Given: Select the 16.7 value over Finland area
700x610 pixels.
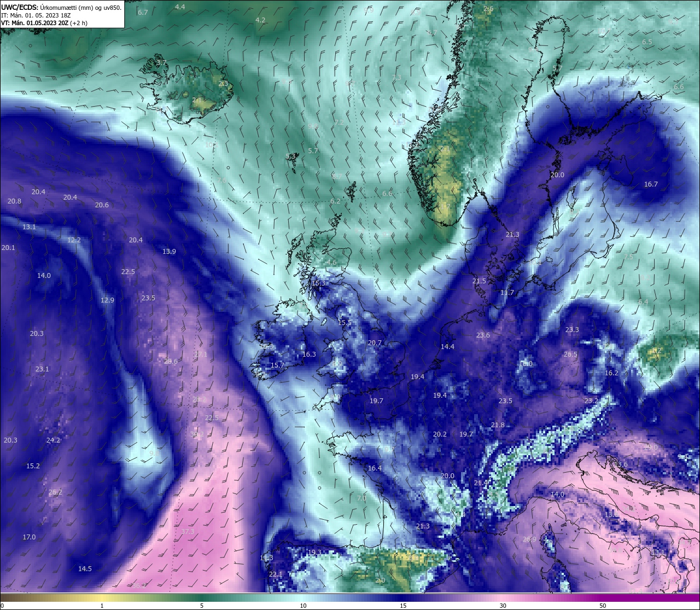Looking at the screenshot, I should coord(651,184).
